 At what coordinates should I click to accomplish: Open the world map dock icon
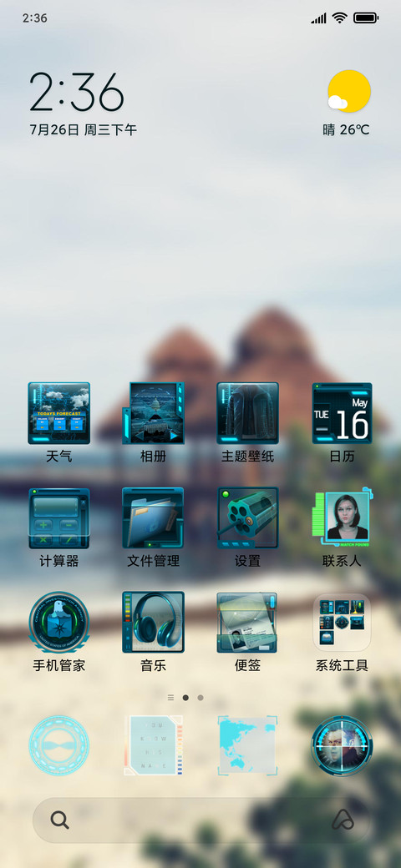pyautogui.click(x=247, y=745)
